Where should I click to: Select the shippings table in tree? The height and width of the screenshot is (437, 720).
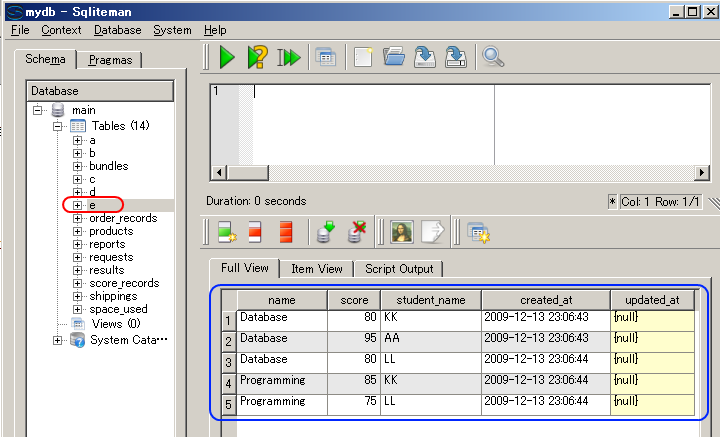coord(113,296)
